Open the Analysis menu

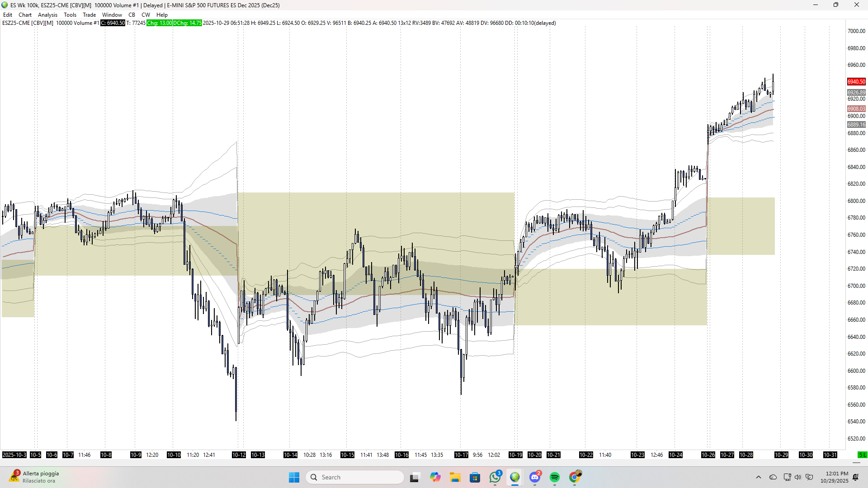point(47,14)
